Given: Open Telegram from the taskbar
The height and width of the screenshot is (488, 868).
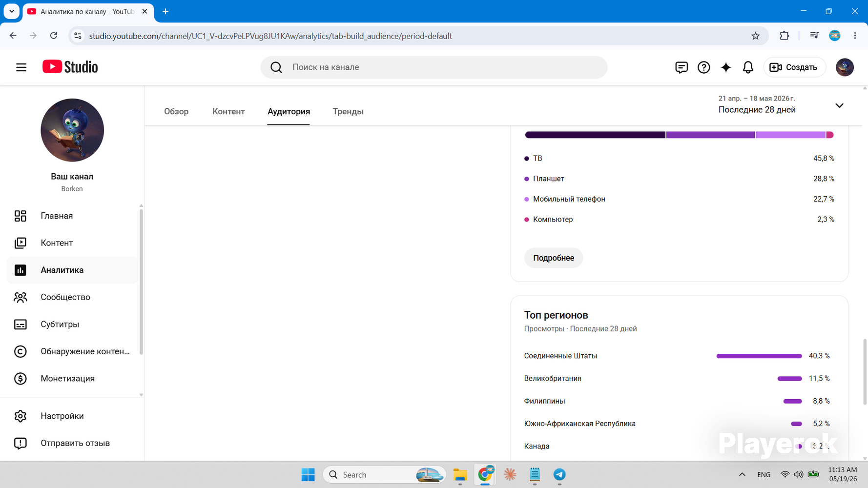Looking at the screenshot, I should pyautogui.click(x=559, y=475).
